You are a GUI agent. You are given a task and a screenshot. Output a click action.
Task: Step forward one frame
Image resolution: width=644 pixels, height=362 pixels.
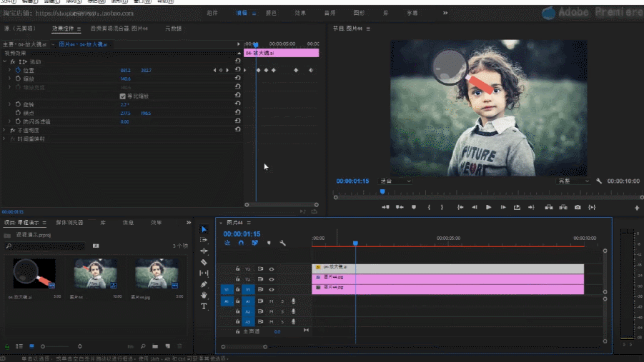502,207
